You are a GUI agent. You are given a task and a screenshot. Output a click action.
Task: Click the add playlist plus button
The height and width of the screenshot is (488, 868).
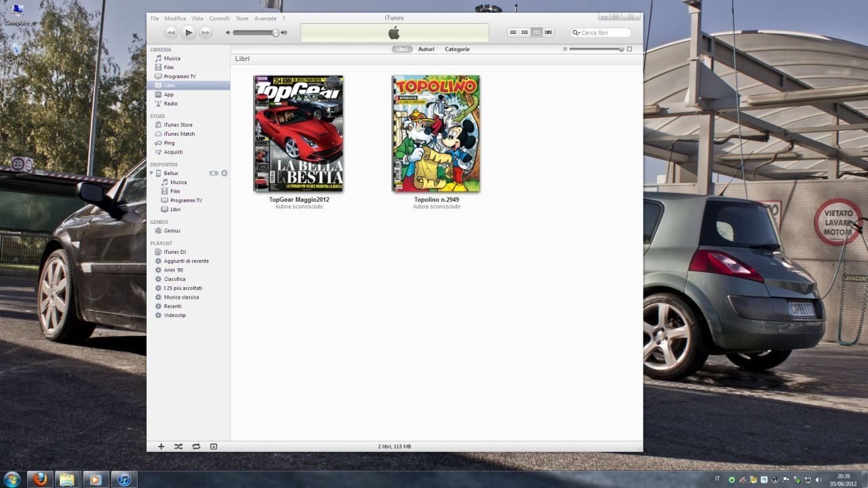click(161, 447)
